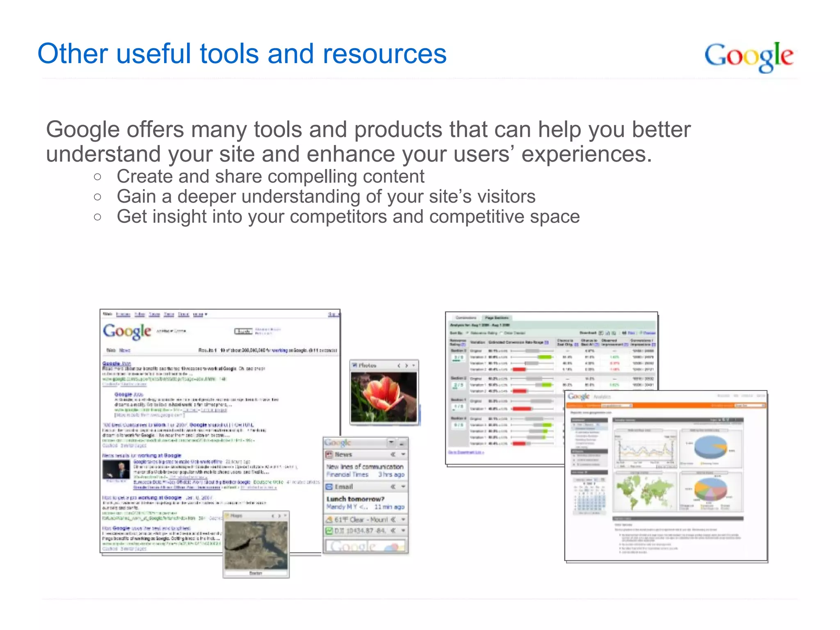Open the News icon in the Google sidebar
Screen dimensions: 840x630
point(329,454)
